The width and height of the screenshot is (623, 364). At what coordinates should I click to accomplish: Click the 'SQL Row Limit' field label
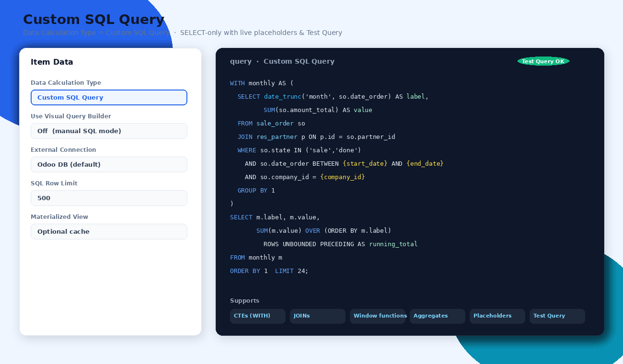tap(54, 183)
